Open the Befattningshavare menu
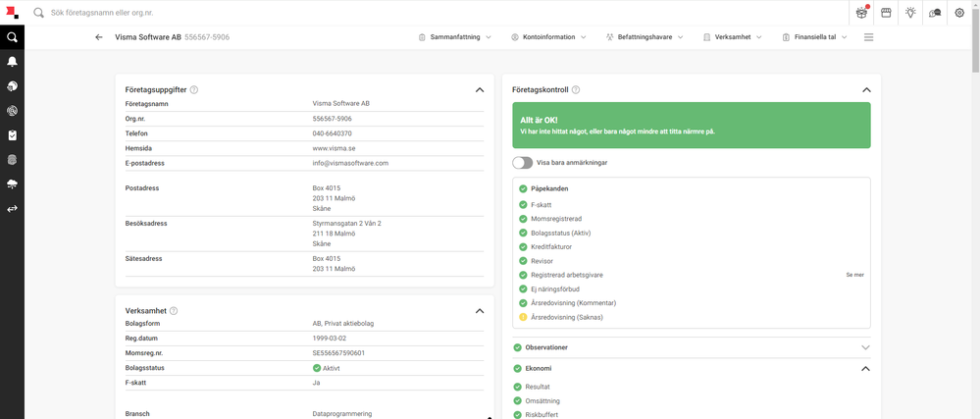This screenshot has width=980, height=419. tap(645, 37)
